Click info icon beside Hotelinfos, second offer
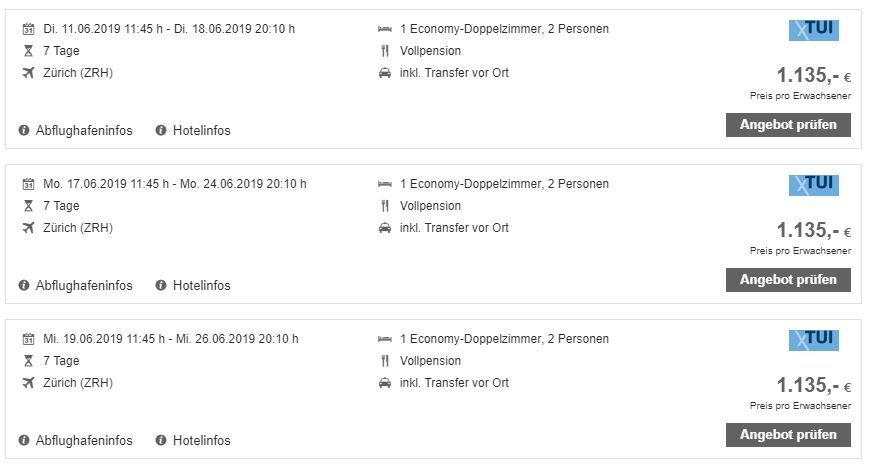Image resolution: width=870 pixels, height=464 pixels. click(161, 286)
